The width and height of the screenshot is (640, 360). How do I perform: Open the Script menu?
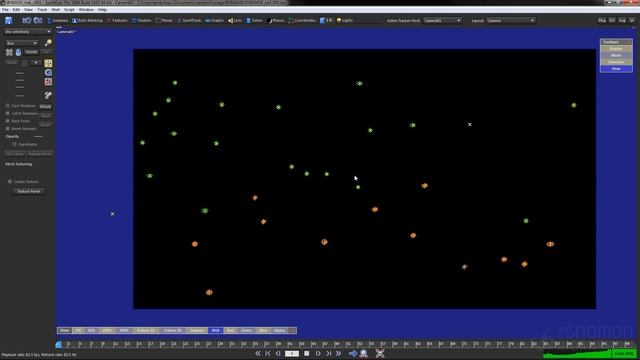click(x=69, y=9)
